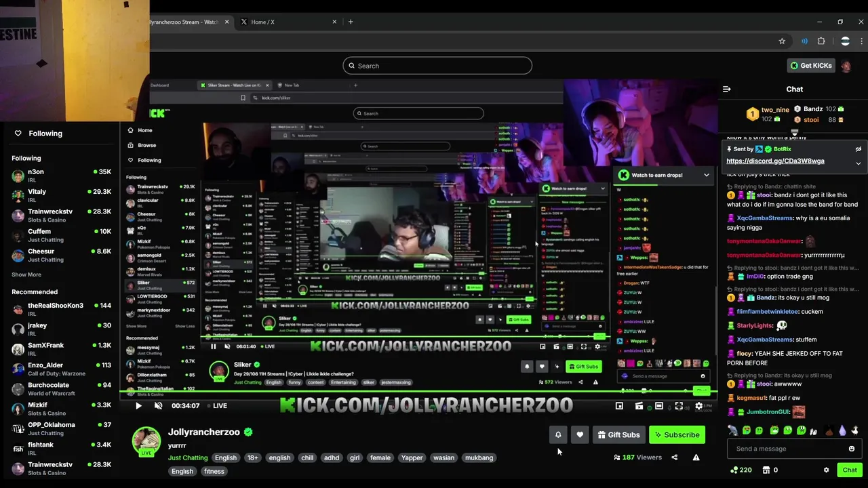Open the mini player (picture-in-picture)
The width and height of the screenshot is (868, 488).
(x=619, y=406)
